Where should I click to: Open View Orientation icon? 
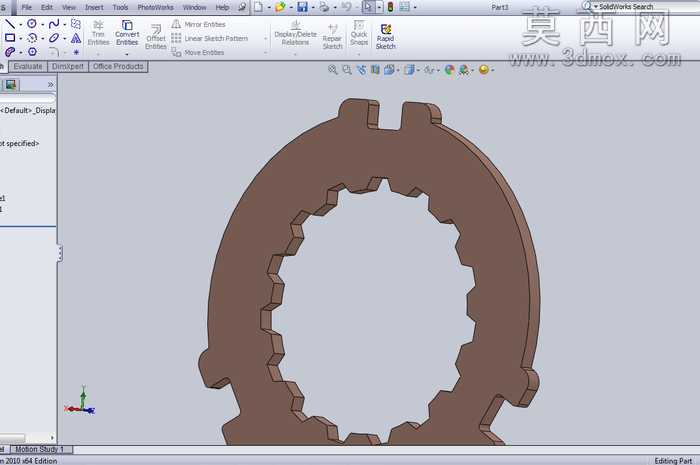click(x=389, y=70)
